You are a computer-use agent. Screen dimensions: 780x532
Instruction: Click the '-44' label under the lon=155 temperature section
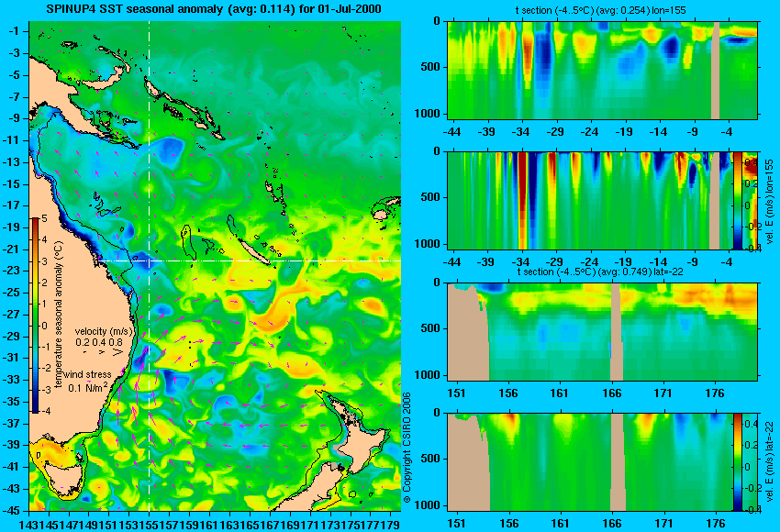451,132
